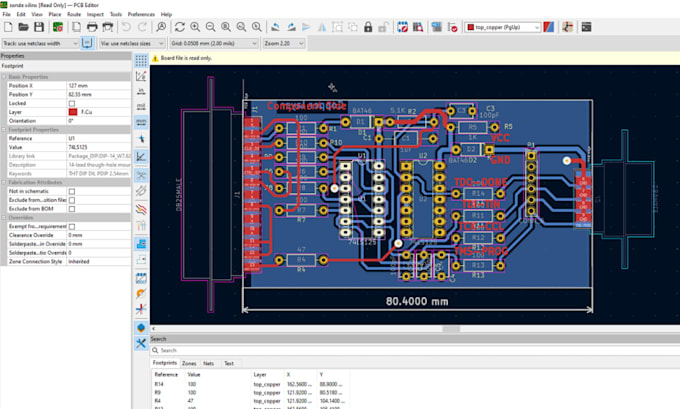This screenshot has width=680, height=409.
Task: Open the Eeschema schematic editor icon
Action: pos(567,27)
